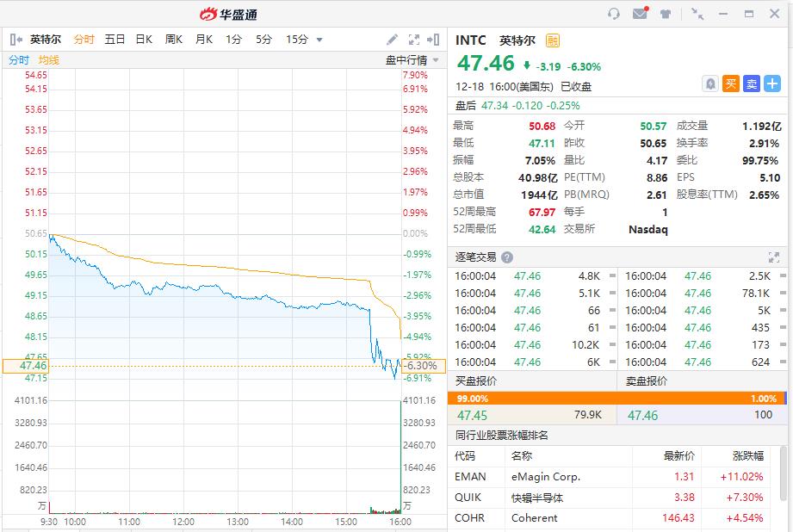Sort by 代码 column header
The width and height of the screenshot is (793, 532).
[x=465, y=456]
